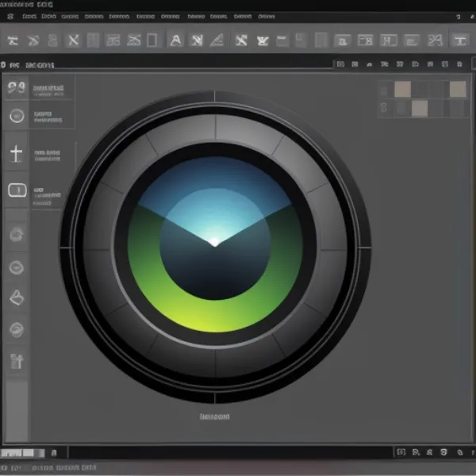
Task: Click the figure-eight link icon beside swatches
Action: [x=384, y=108]
